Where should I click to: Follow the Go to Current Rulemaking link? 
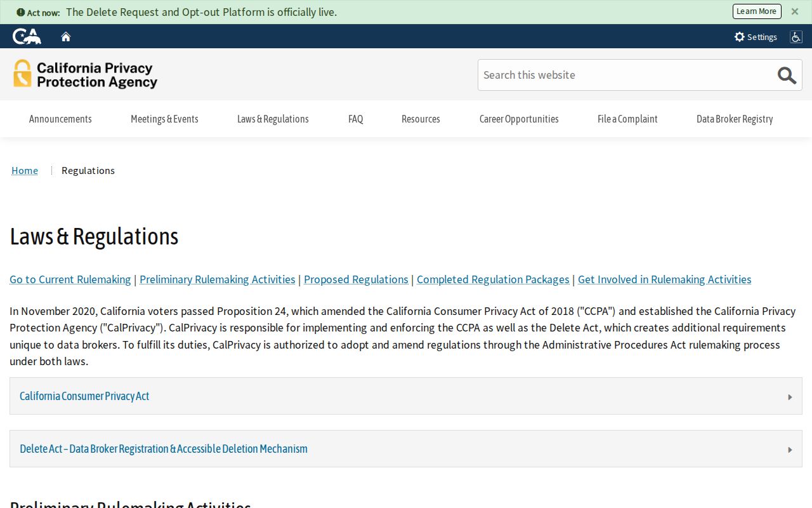click(70, 279)
